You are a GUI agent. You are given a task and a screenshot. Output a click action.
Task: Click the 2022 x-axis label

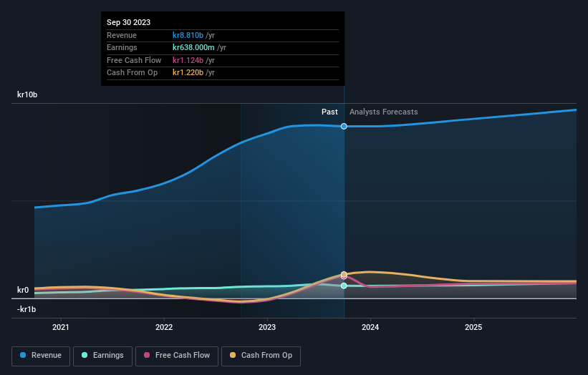coord(164,327)
